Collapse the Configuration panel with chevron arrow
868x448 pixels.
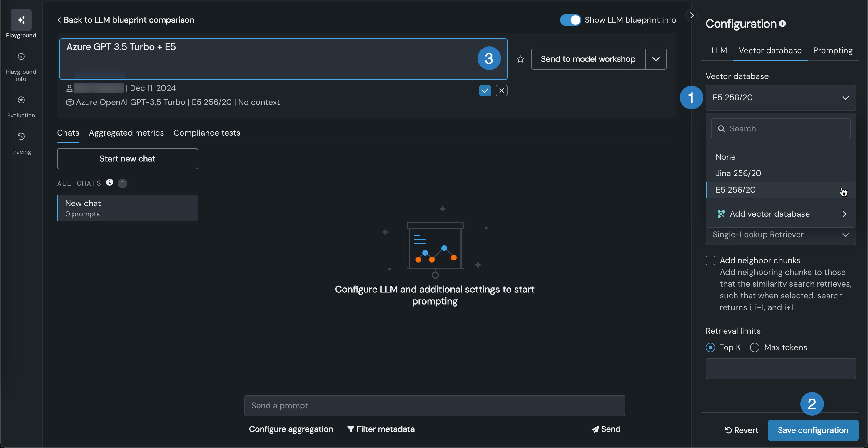pos(692,15)
